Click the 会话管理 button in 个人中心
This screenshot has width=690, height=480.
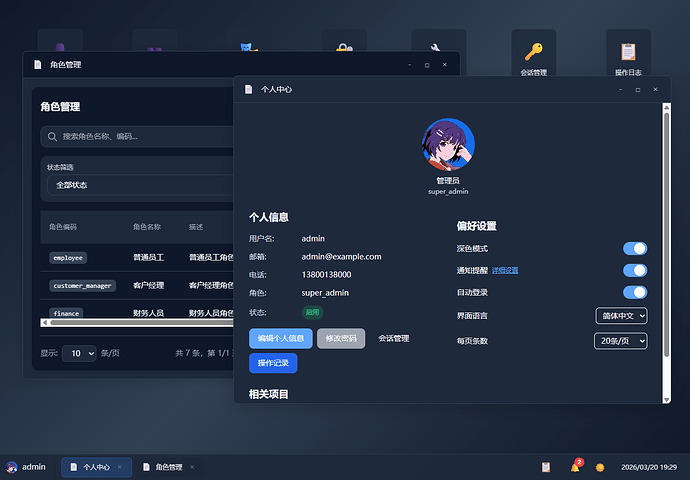393,338
